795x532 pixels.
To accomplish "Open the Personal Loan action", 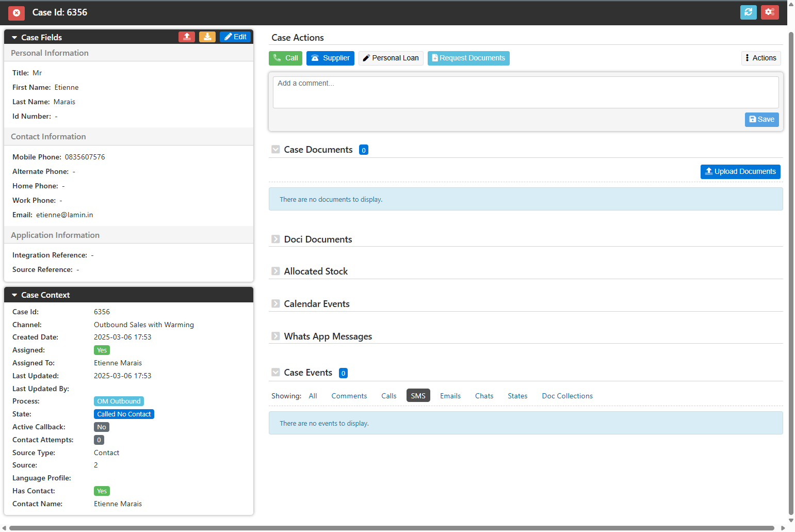I will [x=391, y=58].
